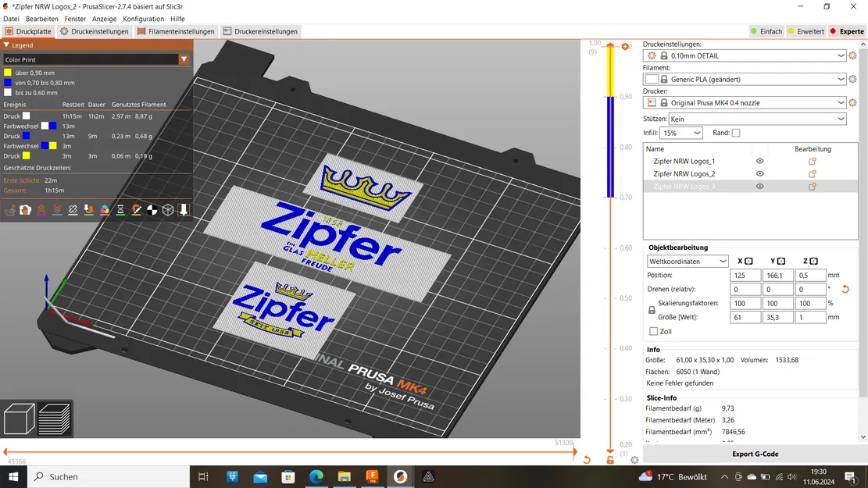The height and width of the screenshot is (488, 868).
Task: Open Original Prusa MK4 printer dropdown
Action: [745, 103]
